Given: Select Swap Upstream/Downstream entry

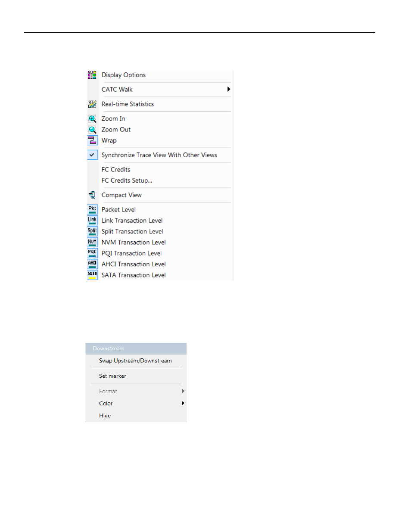Looking at the screenshot, I should (x=135, y=361).
